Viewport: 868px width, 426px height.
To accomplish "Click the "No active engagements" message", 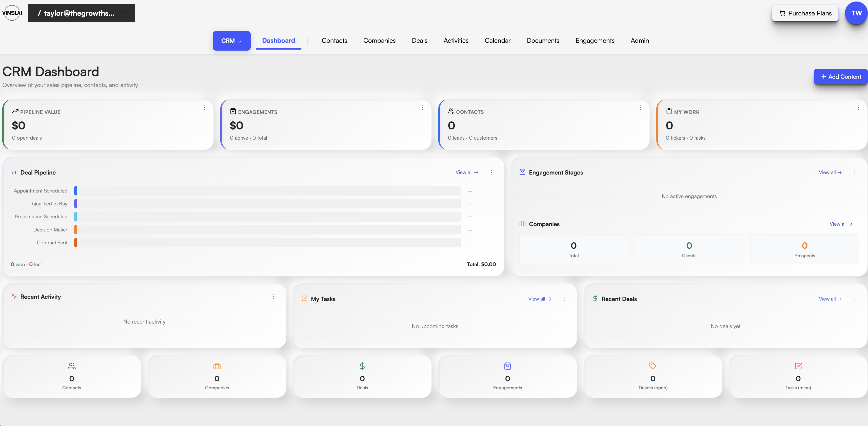I will 689,196.
